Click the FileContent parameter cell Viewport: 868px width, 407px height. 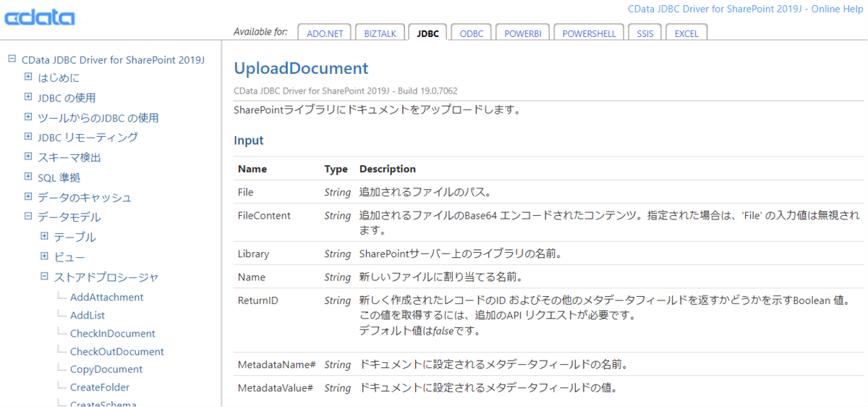tap(264, 215)
